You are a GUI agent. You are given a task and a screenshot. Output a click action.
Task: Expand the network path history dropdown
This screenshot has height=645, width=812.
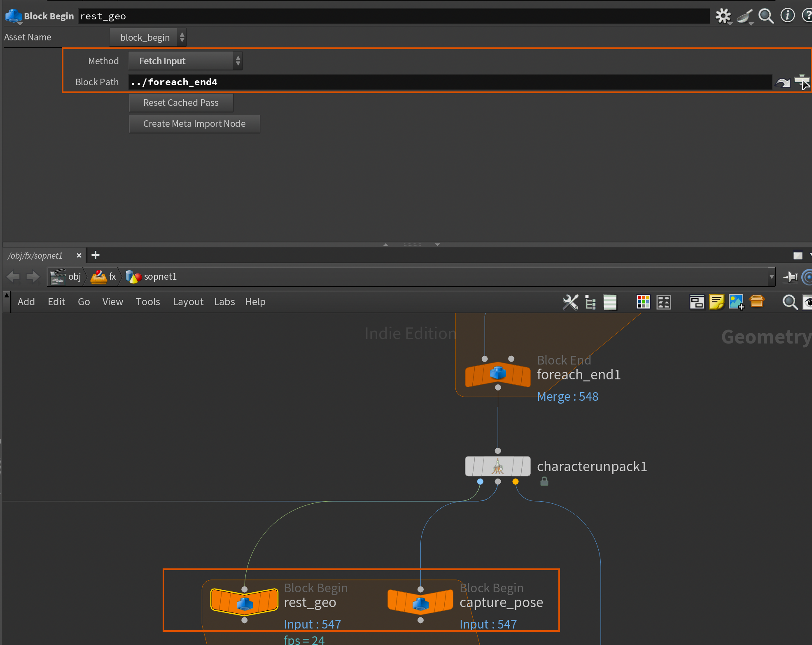click(x=771, y=277)
